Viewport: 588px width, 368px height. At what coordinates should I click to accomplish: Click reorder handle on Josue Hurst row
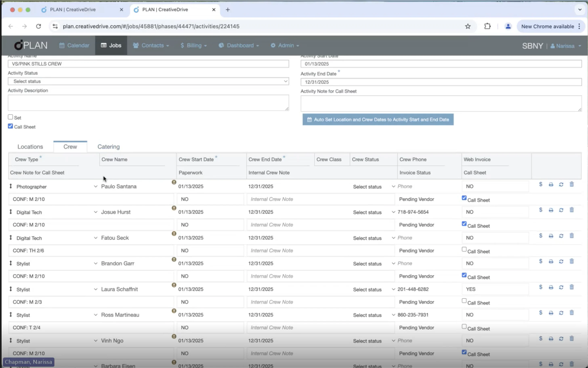(x=11, y=212)
